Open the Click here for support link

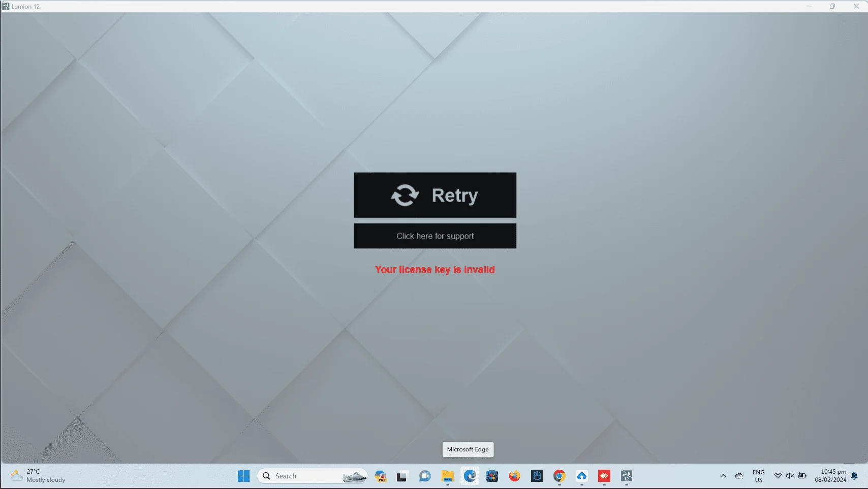click(x=435, y=236)
